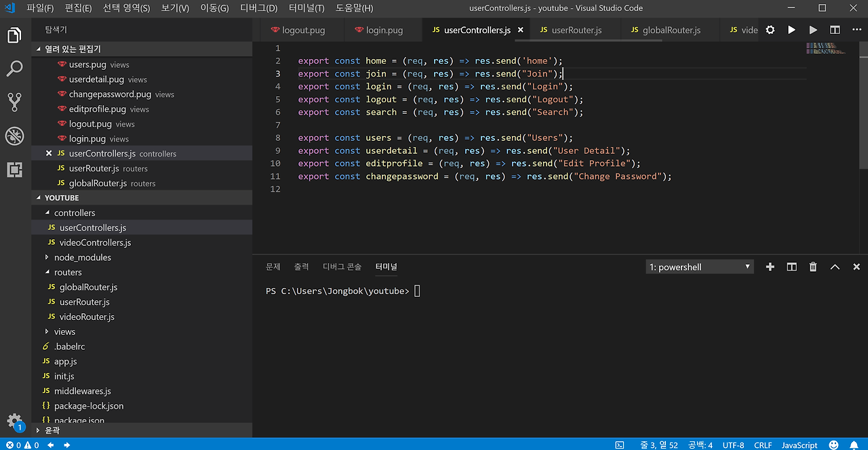The width and height of the screenshot is (868, 450).
Task: Maximize the terminal panel size
Action: pos(835,267)
